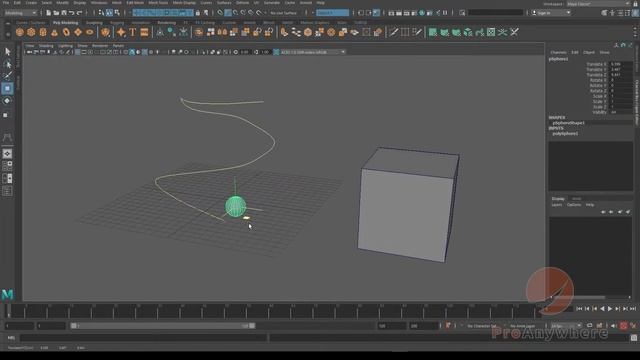Open the Outliner from toolbox
Viewport: 640px width, 360px height.
click(7, 191)
